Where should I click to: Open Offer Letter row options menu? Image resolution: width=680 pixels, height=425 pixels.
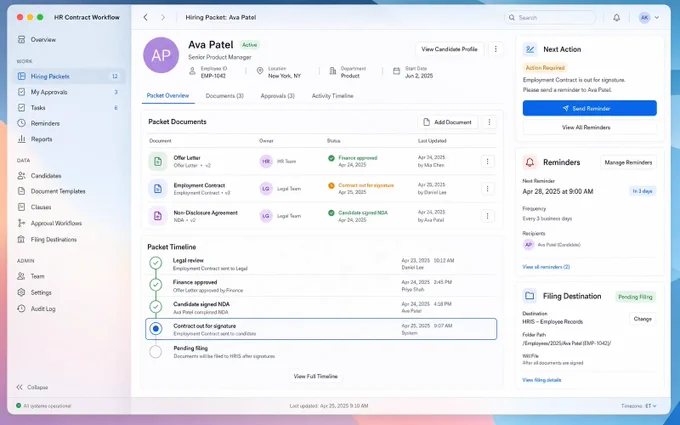(487, 161)
